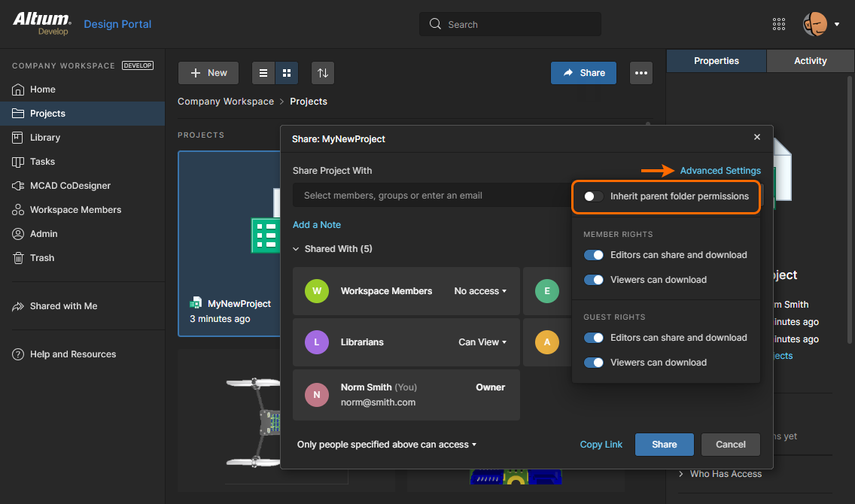Click the Librarians L avatar
The width and height of the screenshot is (855, 504).
coord(317,342)
